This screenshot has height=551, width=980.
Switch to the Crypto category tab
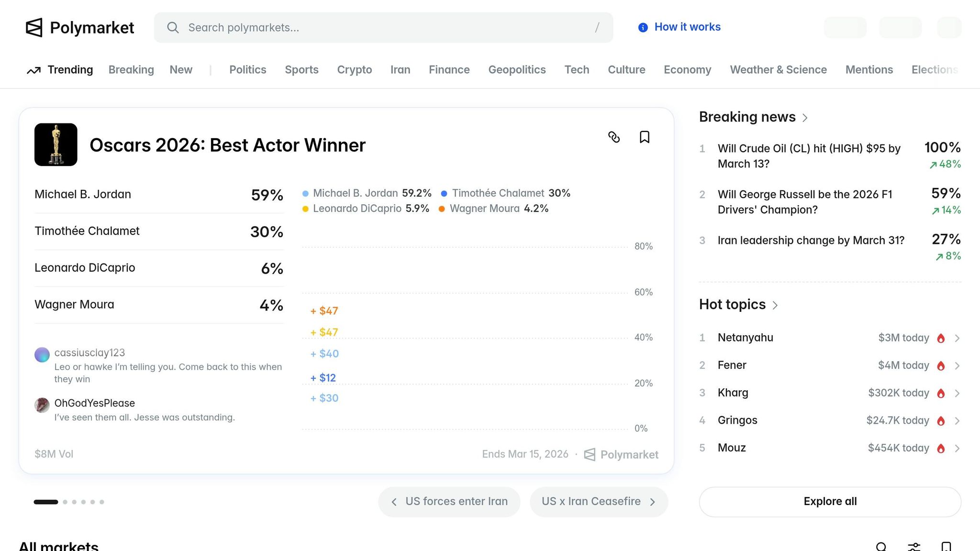coord(354,70)
